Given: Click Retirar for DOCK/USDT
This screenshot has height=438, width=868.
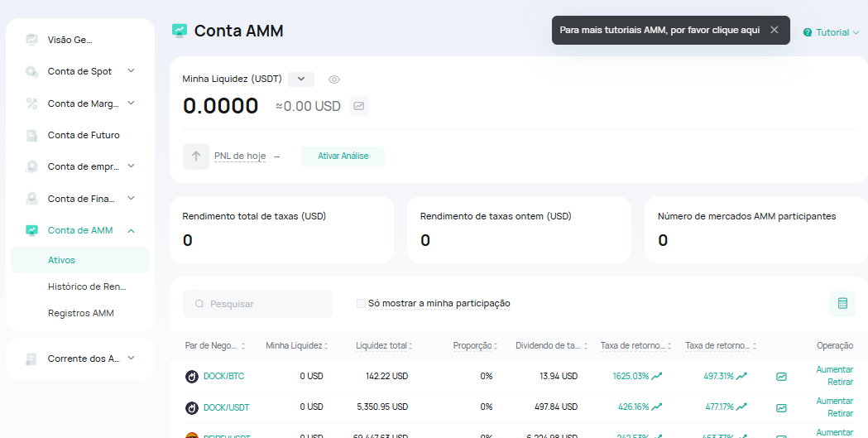Looking at the screenshot, I should click(x=840, y=413).
